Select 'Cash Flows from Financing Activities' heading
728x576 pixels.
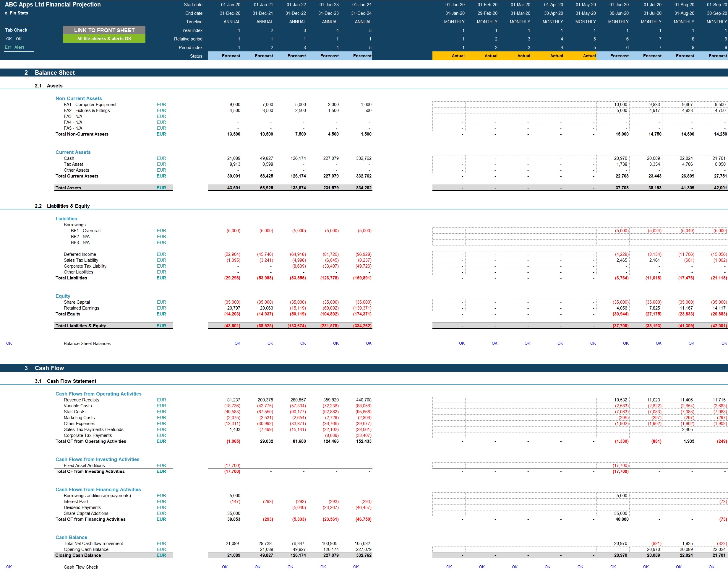98,490
